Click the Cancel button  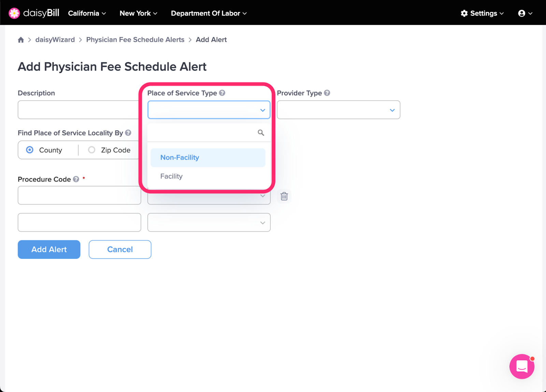[120, 250]
